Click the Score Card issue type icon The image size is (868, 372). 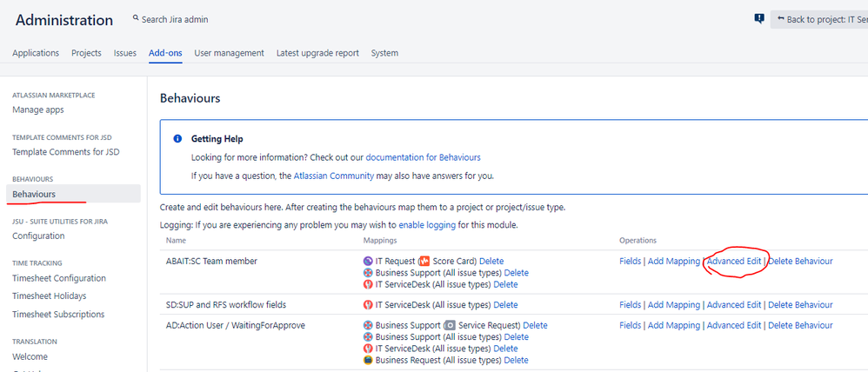[x=424, y=261]
